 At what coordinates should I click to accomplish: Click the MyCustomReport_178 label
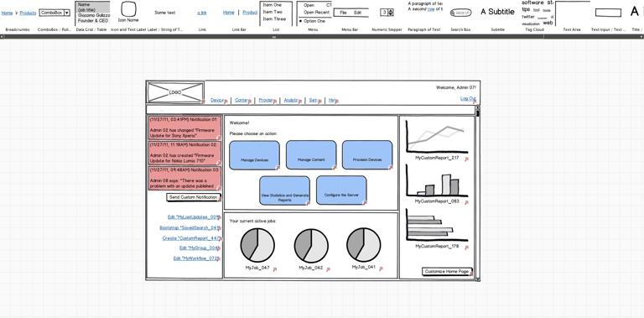(437, 246)
